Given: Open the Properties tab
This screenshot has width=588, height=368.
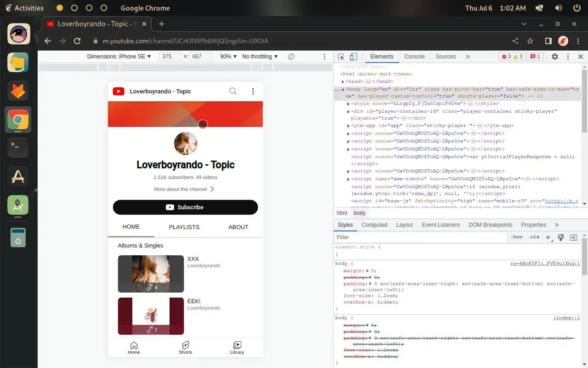Looking at the screenshot, I should [533, 225].
